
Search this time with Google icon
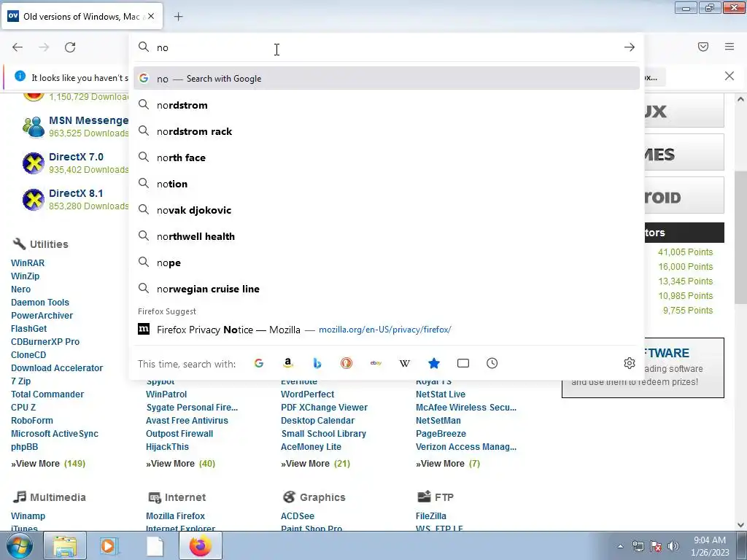259,363
